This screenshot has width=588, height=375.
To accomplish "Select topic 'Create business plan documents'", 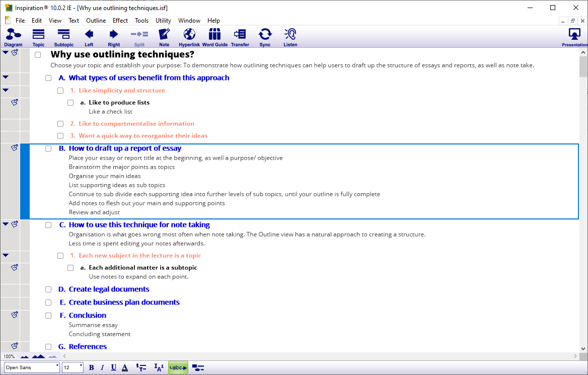I will pyautogui.click(x=124, y=302).
